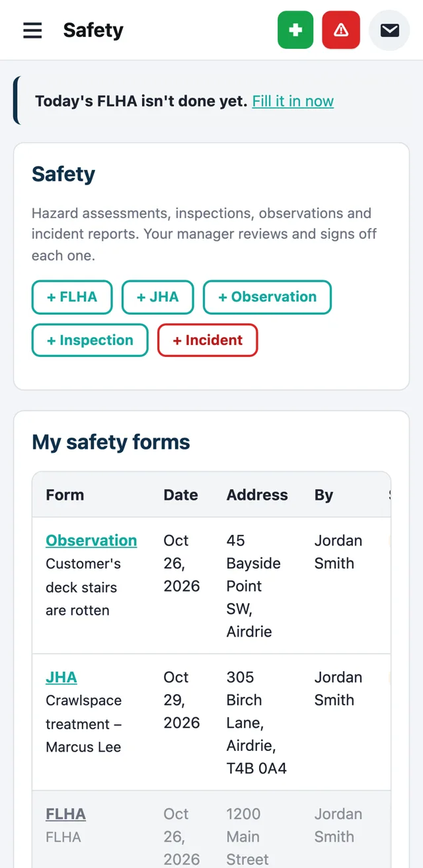Screen dimensions: 423x868
Task: Select the 'My safety forms' heading
Action: (x=111, y=442)
